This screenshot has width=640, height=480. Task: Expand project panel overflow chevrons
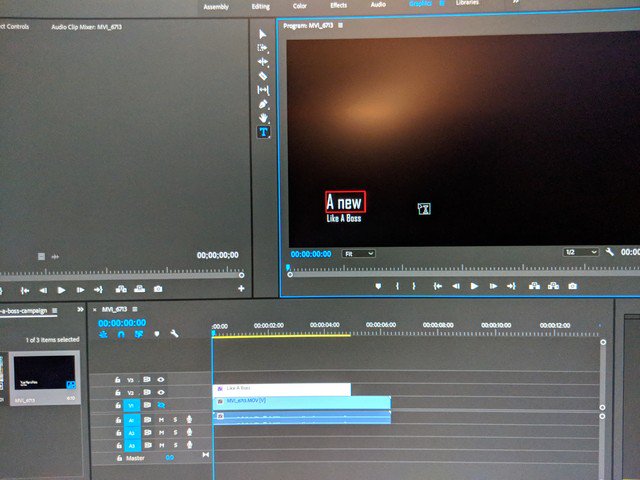tap(80, 310)
